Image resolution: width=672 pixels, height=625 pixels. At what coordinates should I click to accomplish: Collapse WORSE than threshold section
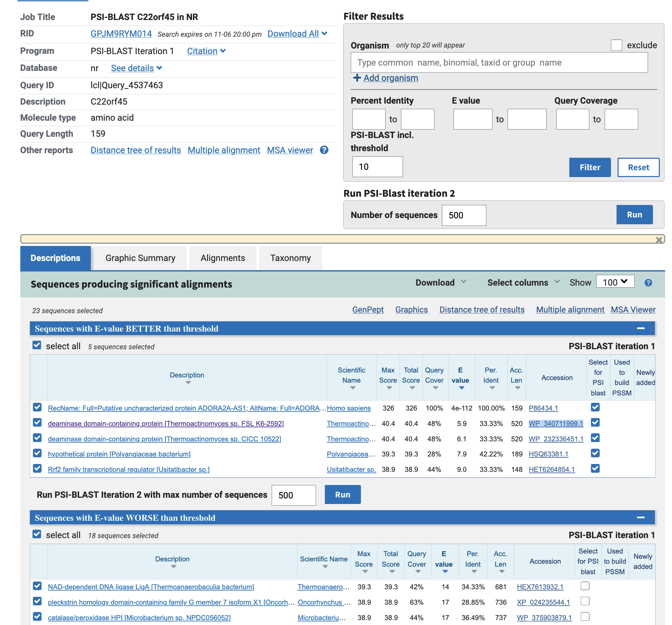tap(640, 517)
